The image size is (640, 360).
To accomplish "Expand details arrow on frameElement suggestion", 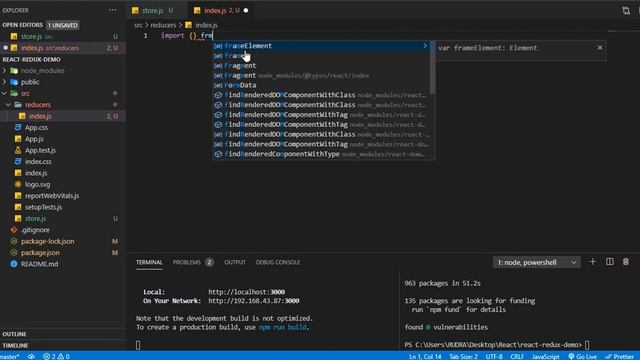I will tap(425, 46).
